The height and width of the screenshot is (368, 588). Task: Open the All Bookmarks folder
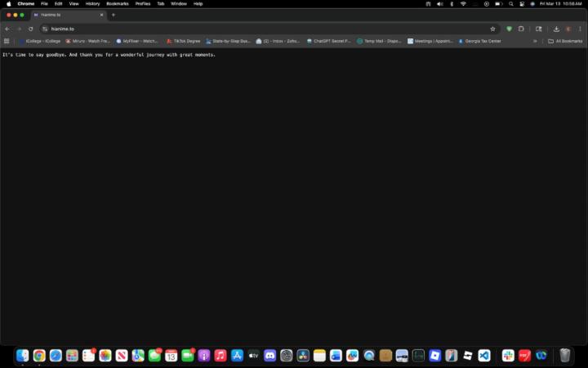coord(565,41)
